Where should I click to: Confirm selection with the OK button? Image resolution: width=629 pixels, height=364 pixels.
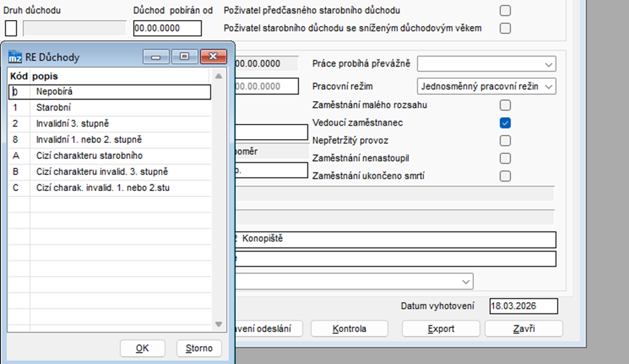(142, 348)
